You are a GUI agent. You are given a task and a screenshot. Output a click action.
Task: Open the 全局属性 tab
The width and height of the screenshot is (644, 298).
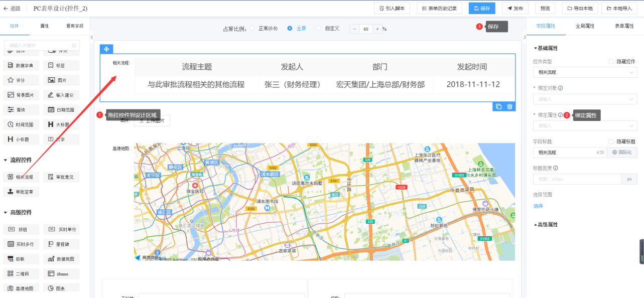pos(585,26)
